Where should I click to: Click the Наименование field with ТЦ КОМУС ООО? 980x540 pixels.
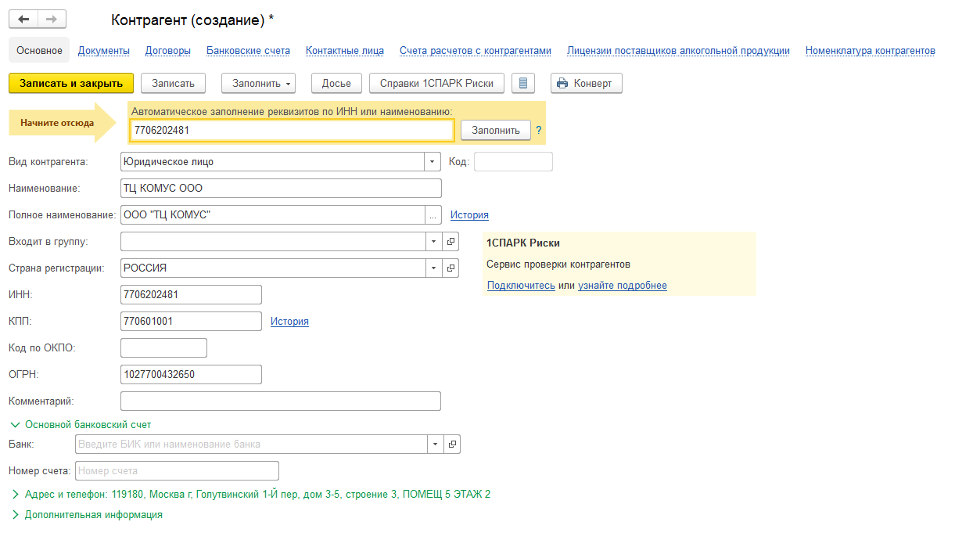[282, 189]
